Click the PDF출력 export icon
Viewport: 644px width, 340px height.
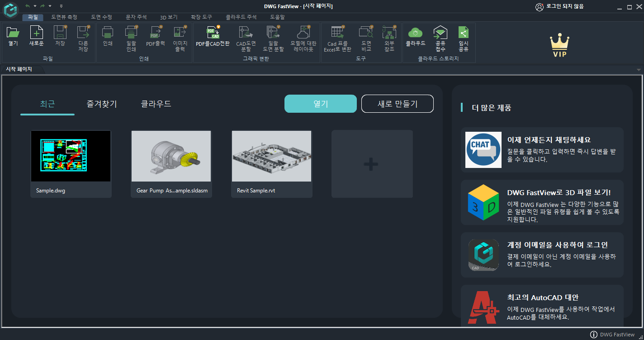tap(155, 32)
